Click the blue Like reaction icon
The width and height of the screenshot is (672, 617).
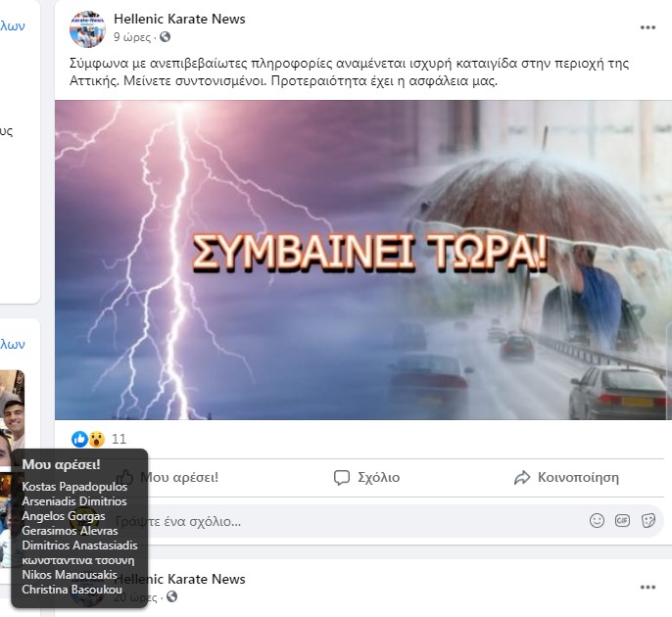click(79, 439)
